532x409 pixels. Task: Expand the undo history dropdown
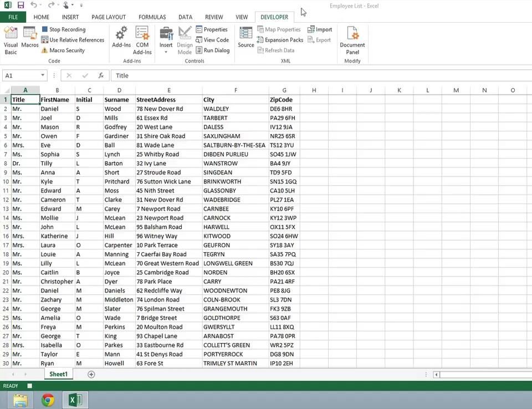40,5
